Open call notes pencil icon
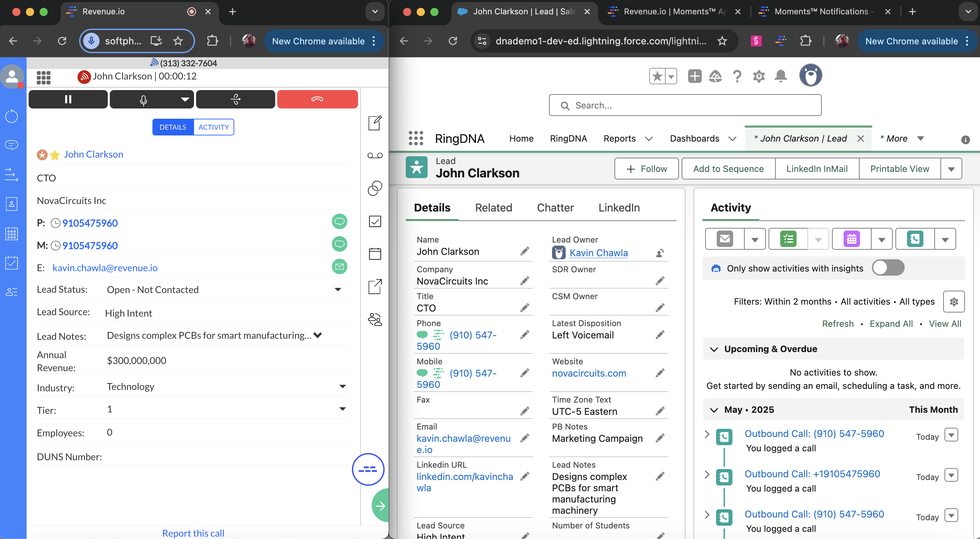Image resolution: width=980 pixels, height=539 pixels. coord(375,123)
